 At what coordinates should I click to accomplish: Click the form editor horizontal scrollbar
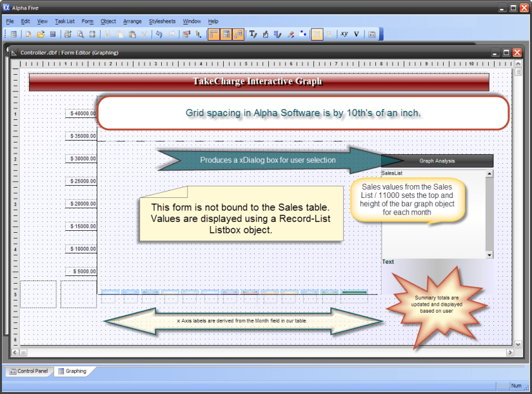258,353
